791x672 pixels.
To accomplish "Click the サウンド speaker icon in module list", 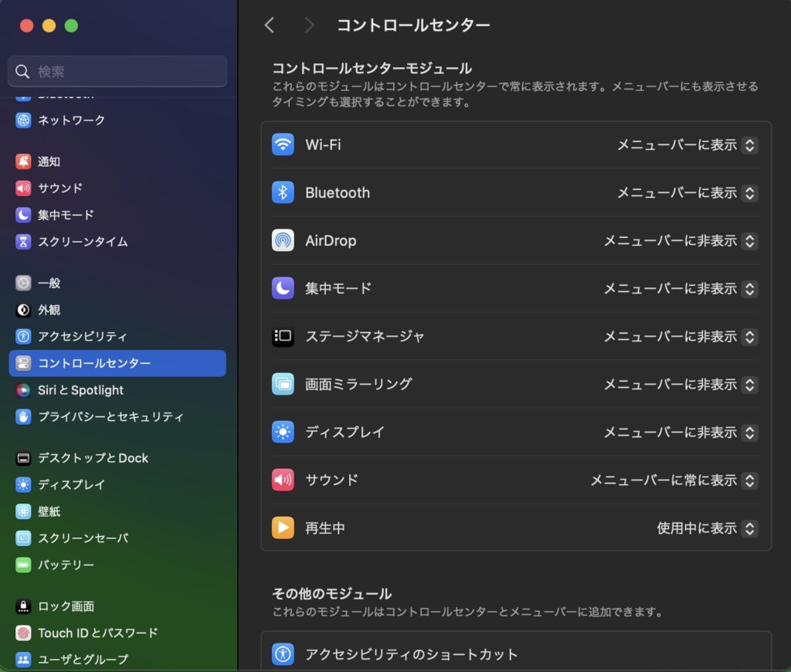I will (283, 480).
